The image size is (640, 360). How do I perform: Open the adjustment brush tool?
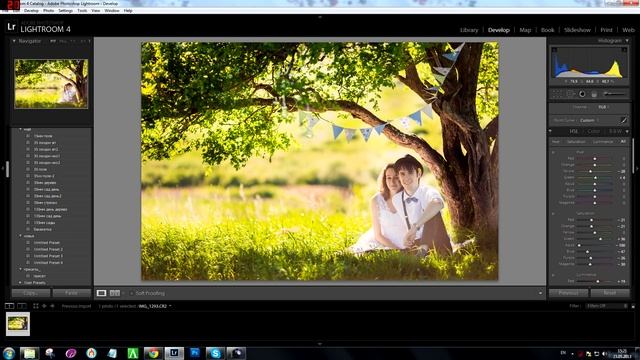tap(615, 94)
